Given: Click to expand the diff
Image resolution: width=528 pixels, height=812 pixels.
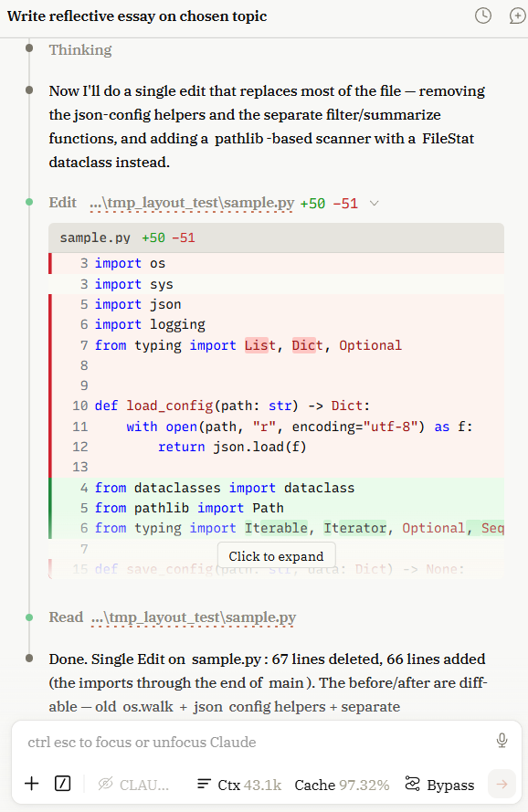Looking at the screenshot, I should tap(276, 556).
